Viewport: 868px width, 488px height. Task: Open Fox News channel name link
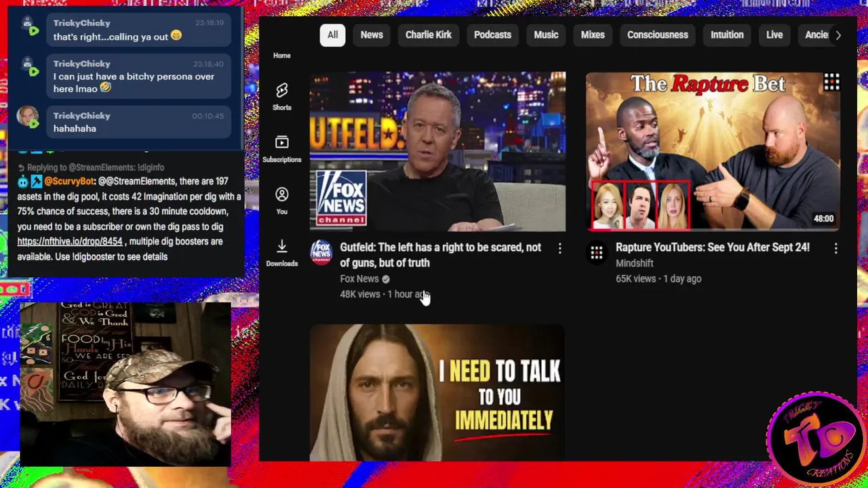click(359, 279)
